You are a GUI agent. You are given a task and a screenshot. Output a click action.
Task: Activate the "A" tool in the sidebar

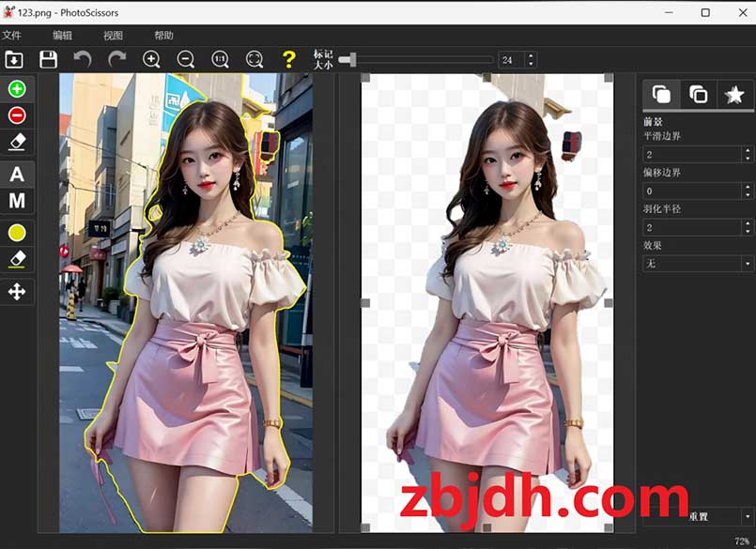(18, 175)
